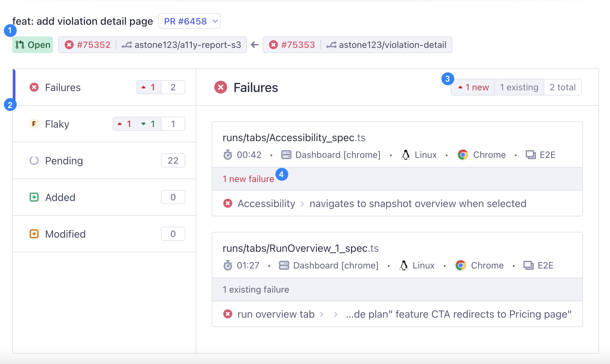Click the green Open pull request status badge
This screenshot has height=364, width=610.
[33, 45]
